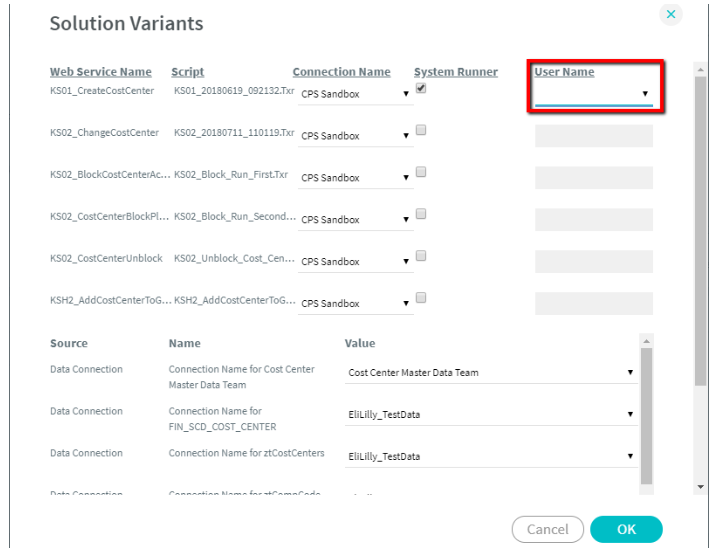The height and width of the screenshot is (548, 715).
Task: Open the User Name dropdown for KS01_CreateCostCenter
Action: coord(593,94)
